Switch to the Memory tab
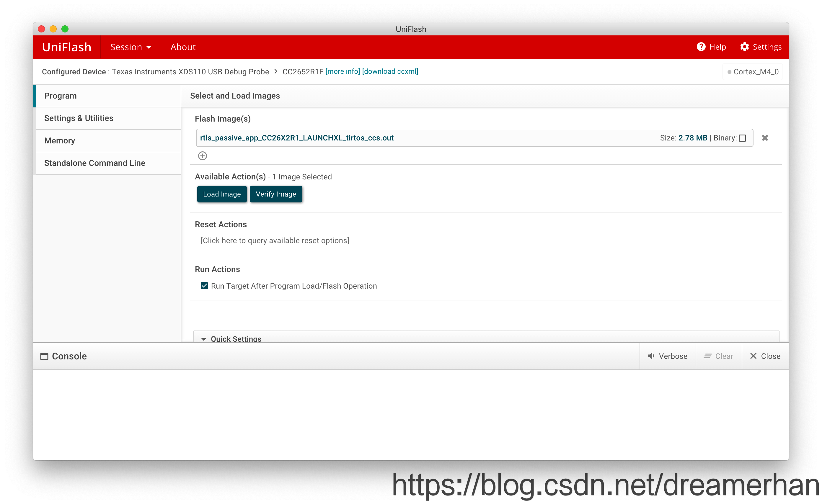The height and width of the screenshot is (504, 822). coord(60,141)
